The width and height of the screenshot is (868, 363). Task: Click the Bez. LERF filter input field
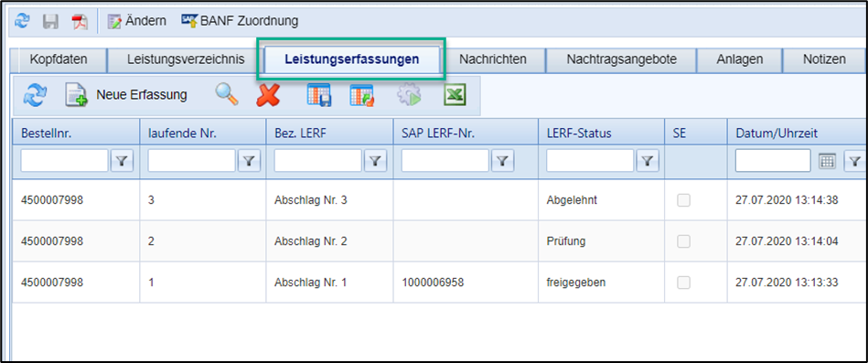pos(317,161)
